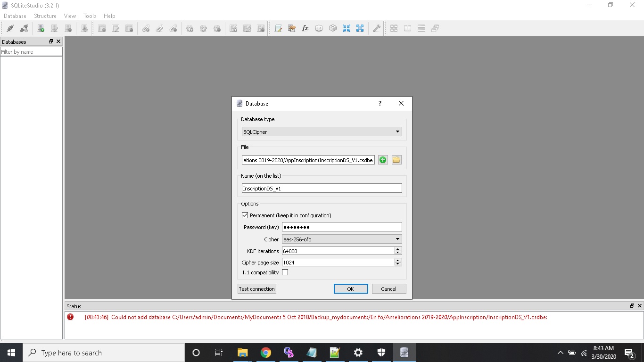This screenshot has height=362, width=644.
Task: Open the Database type SQLCipher dropdown
Action: (322, 132)
